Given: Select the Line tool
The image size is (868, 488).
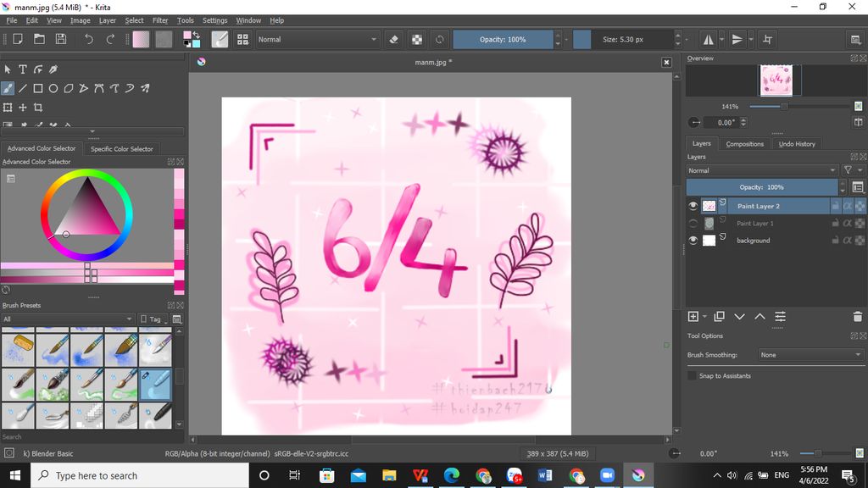Looking at the screenshot, I should (x=23, y=88).
